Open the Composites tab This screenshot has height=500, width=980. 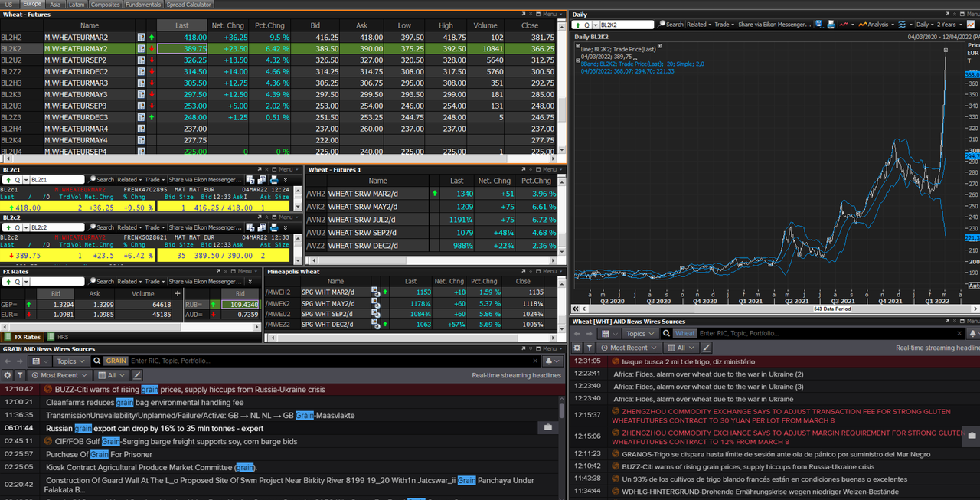pyautogui.click(x=105, y=4)
